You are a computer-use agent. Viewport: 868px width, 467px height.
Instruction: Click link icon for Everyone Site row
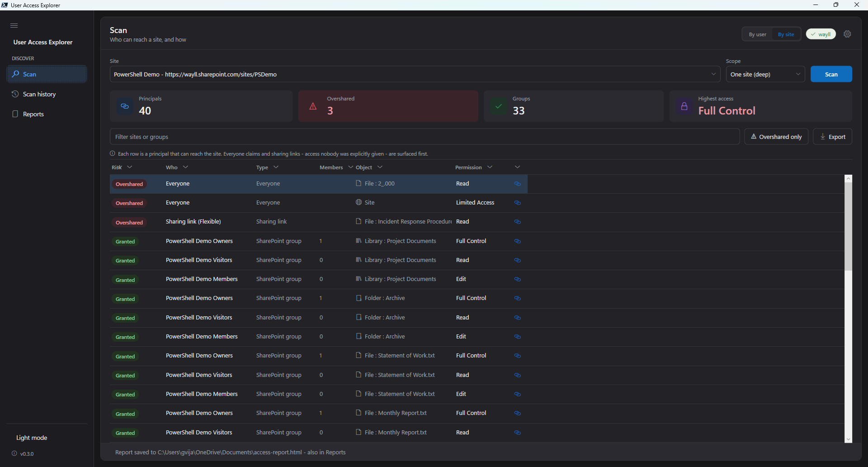(x=518, y=203)
